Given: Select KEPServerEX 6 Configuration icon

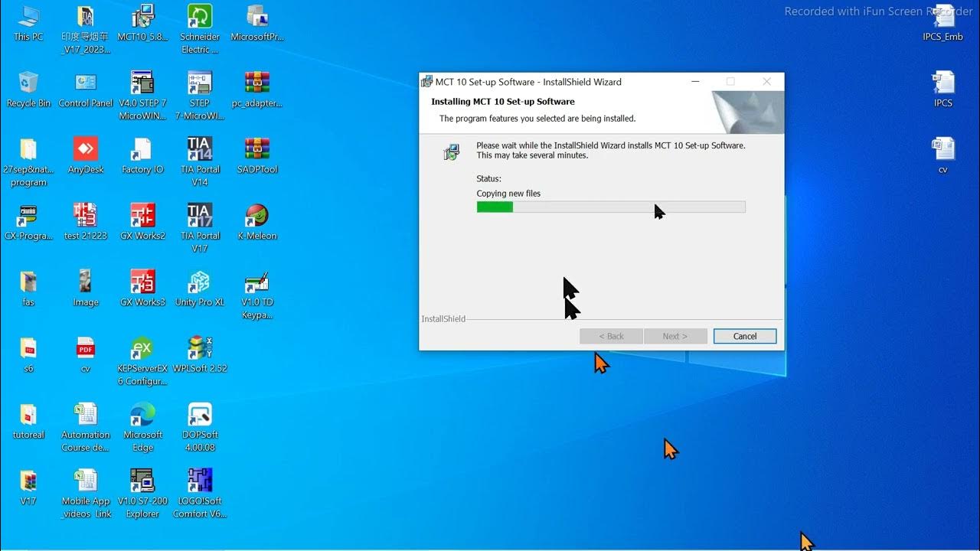Looking at the screenshot, I should [x=143, y=362].
